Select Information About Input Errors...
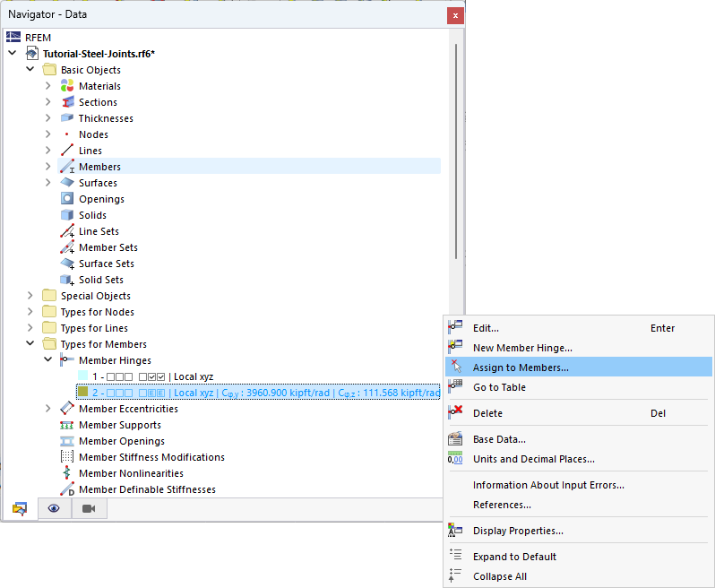 click(578, 484)
